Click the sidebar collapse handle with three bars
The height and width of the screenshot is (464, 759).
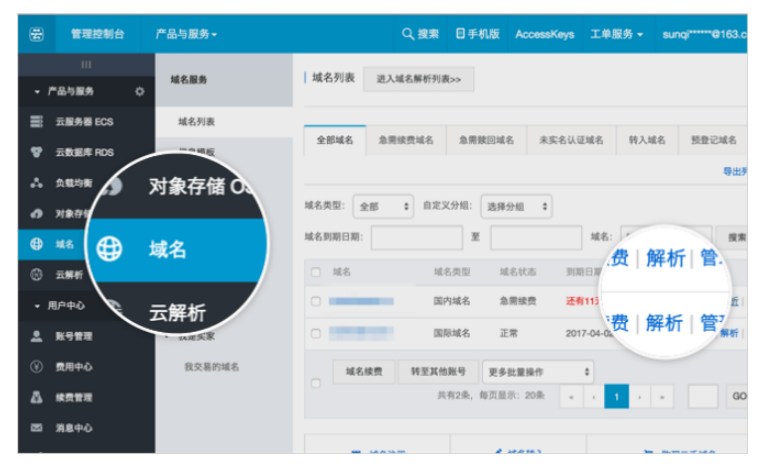tap(86, 64)
